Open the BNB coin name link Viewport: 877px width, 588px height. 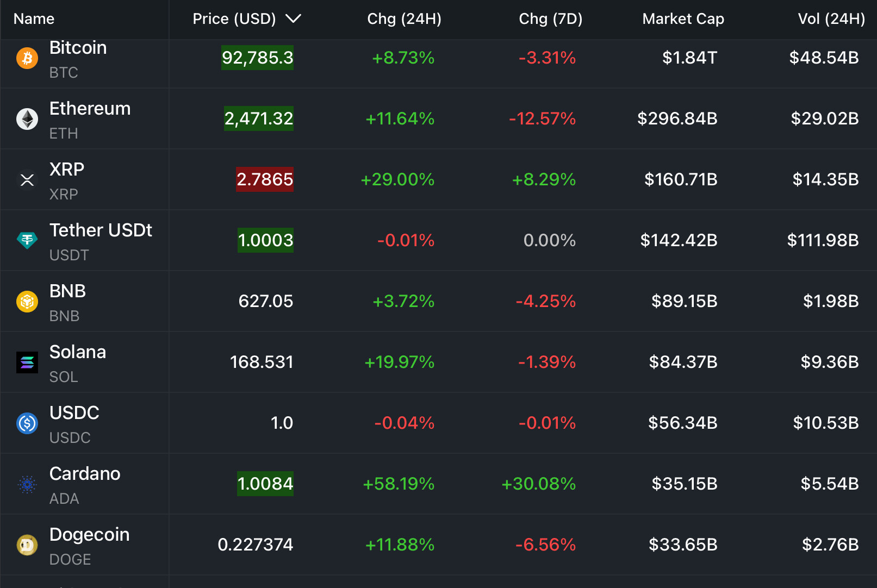coord(68,291)
